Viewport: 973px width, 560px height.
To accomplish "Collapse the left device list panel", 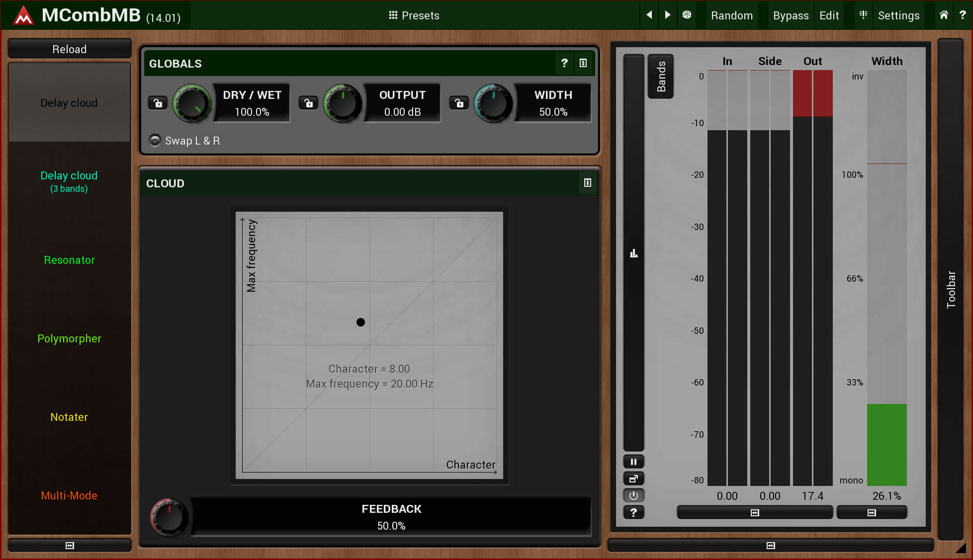I will (x=70, y=545).
